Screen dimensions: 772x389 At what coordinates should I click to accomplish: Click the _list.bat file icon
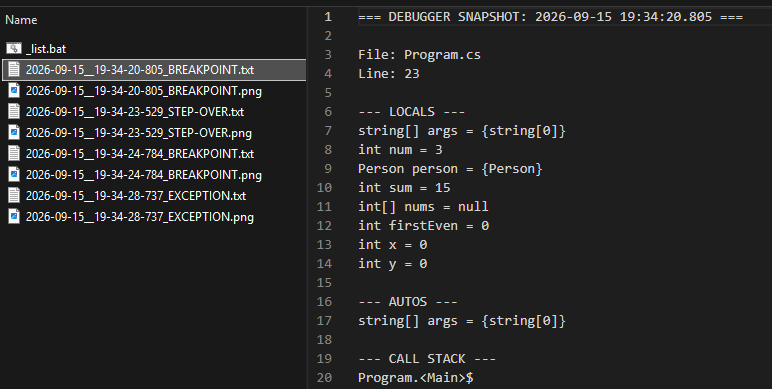coord(14,48)
